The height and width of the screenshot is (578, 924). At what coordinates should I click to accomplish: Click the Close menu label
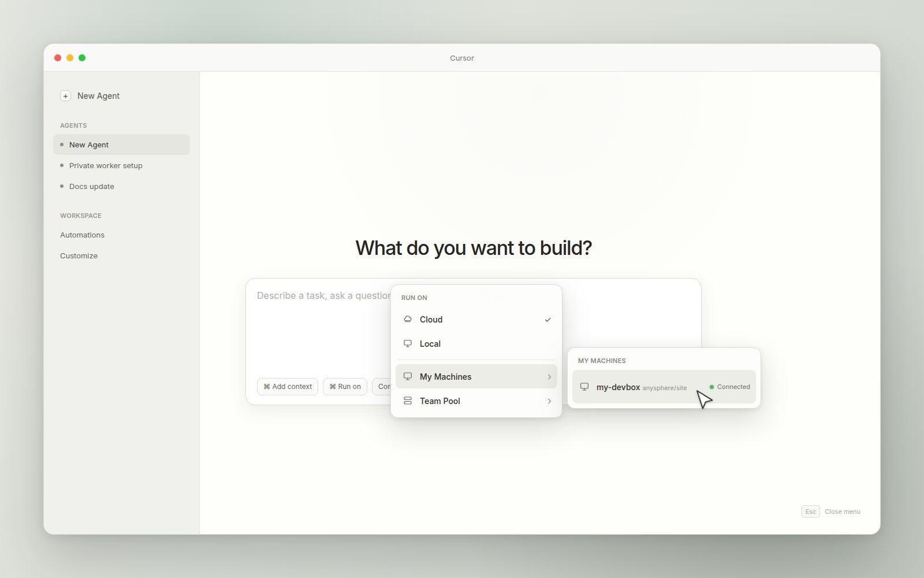[x=843, y=512]
